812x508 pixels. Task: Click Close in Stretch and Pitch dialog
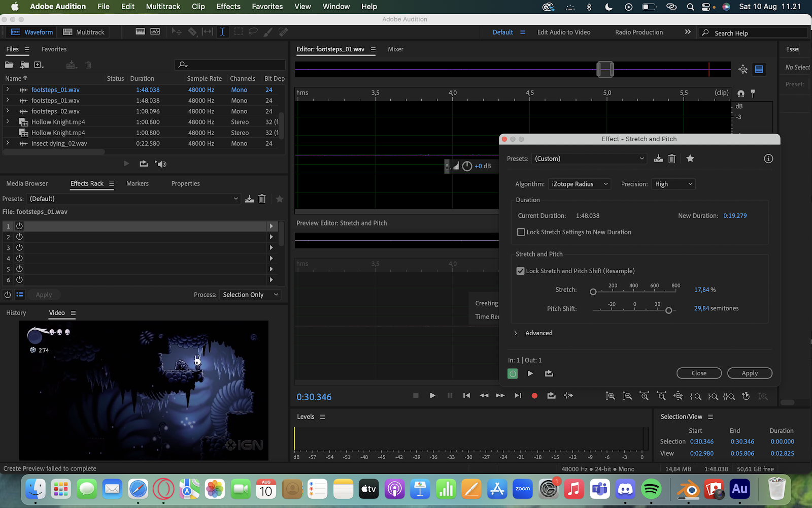(699, 373)
